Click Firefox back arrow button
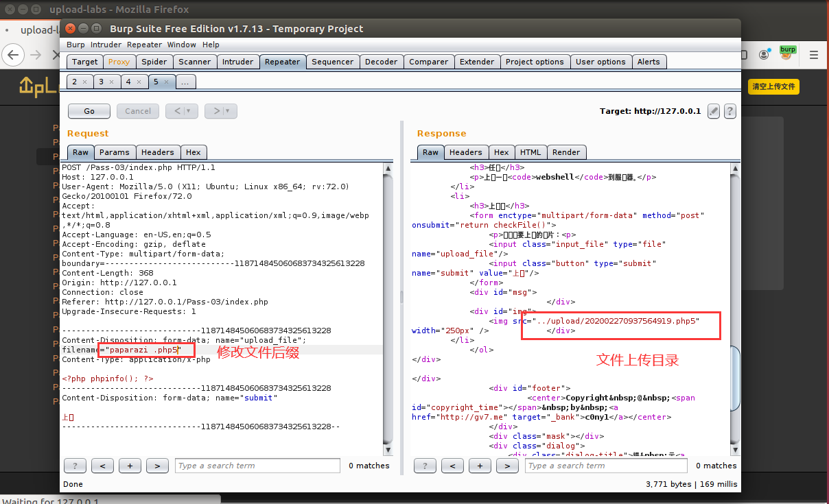 [14, 54]
